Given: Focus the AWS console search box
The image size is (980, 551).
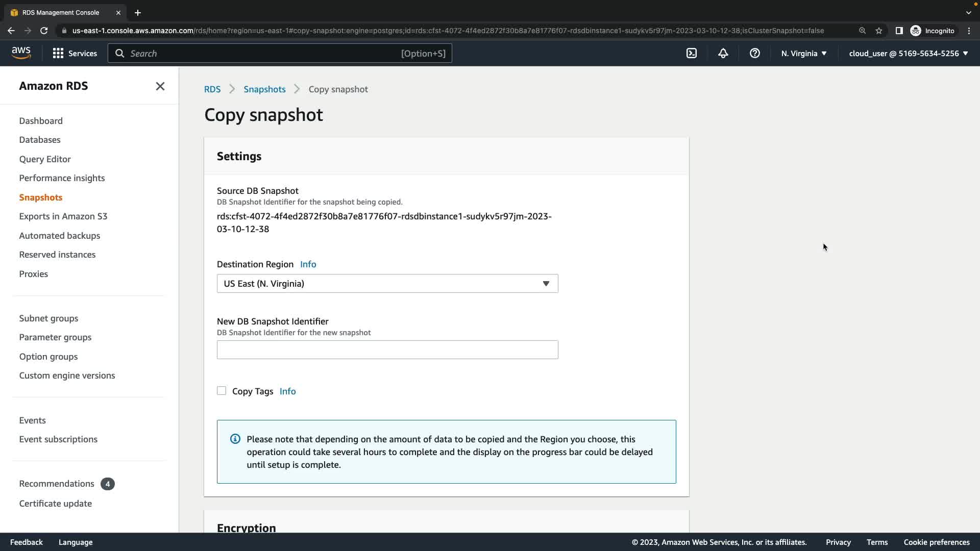Looking at the screenshot, I should (x=280, y=53).
